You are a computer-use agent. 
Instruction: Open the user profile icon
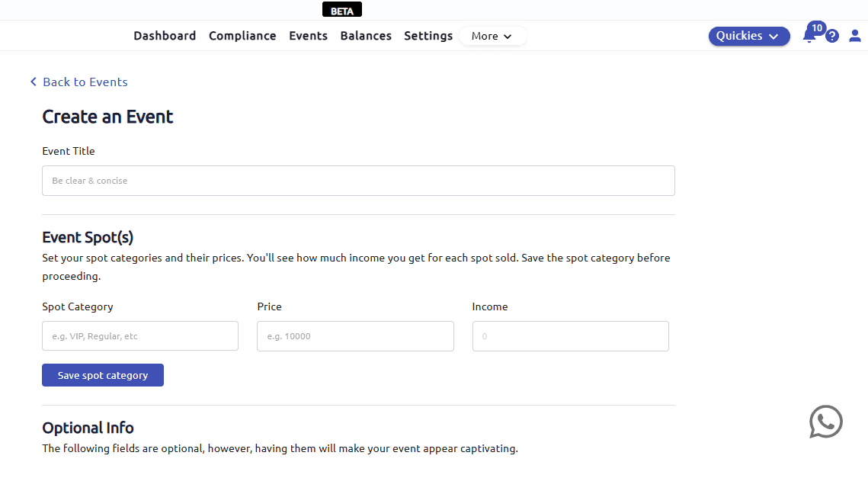855,36
